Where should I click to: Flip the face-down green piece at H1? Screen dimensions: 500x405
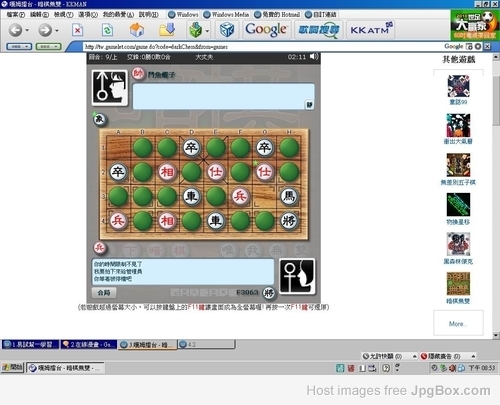(289, 148)
